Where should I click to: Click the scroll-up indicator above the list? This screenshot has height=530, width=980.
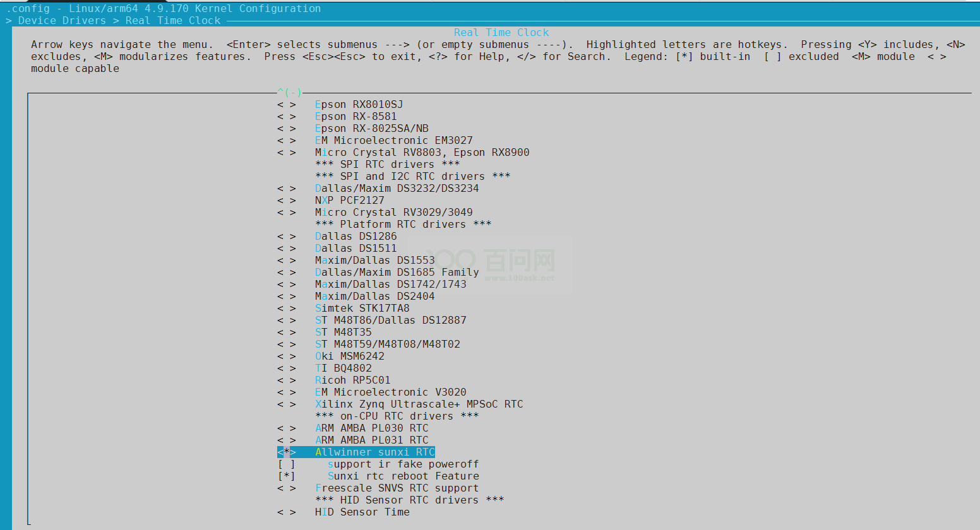tap(289, 91)
